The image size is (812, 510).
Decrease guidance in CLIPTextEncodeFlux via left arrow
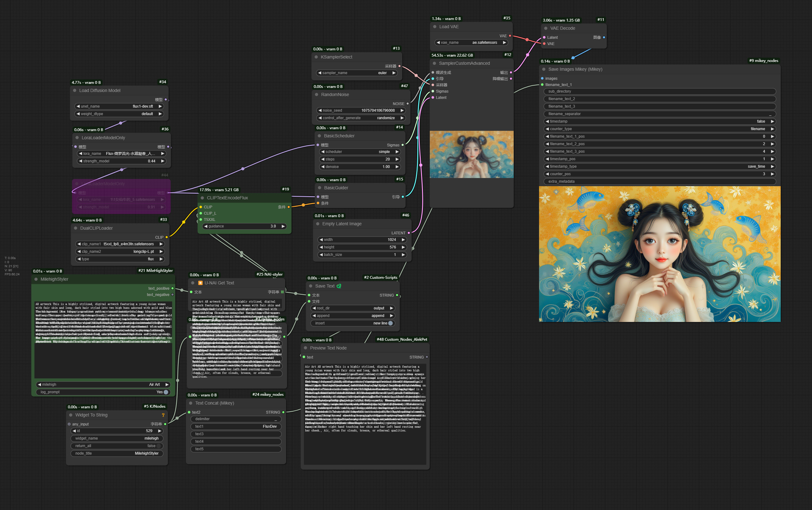pos(205,226)
